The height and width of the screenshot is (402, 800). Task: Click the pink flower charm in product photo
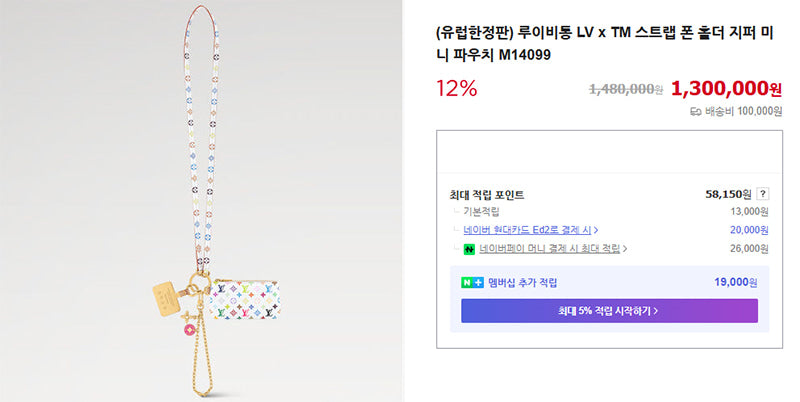pyautogui.click(x=189, y=329)
